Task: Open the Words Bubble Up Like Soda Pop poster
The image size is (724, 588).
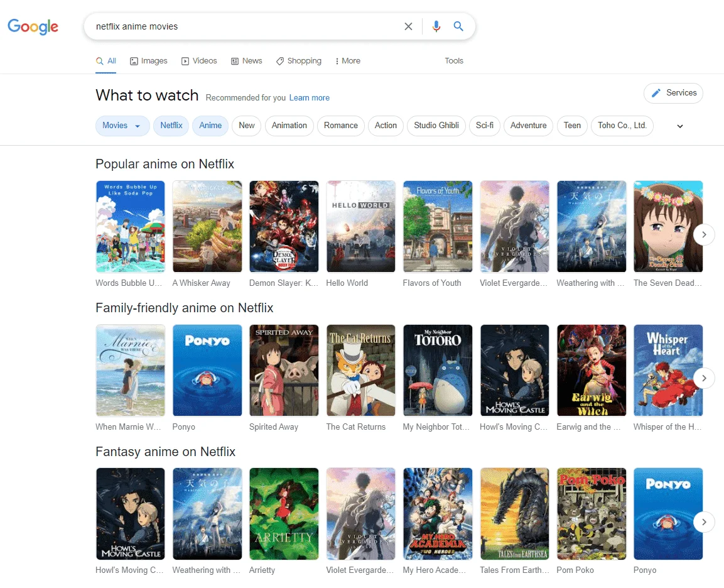Action: pos(130,226)
